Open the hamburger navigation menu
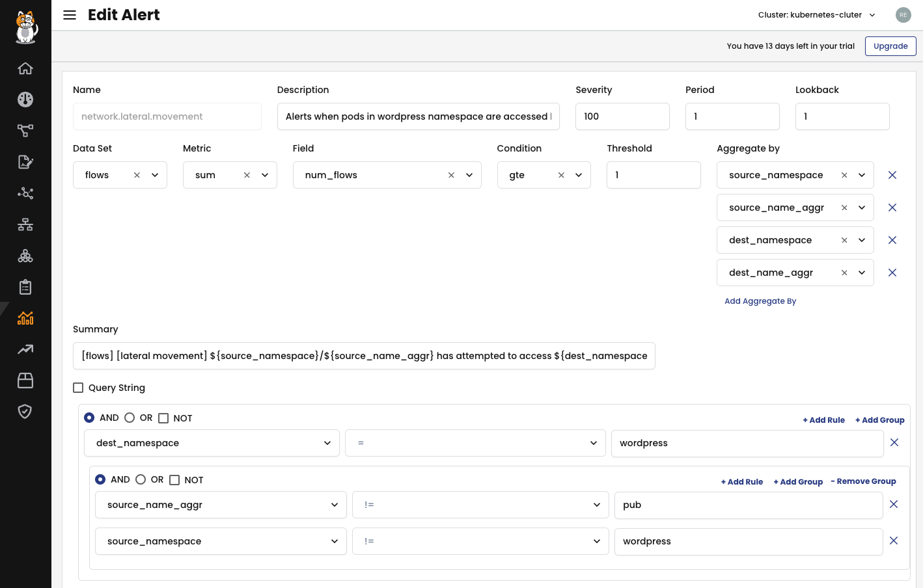 [x=70, y=15]
